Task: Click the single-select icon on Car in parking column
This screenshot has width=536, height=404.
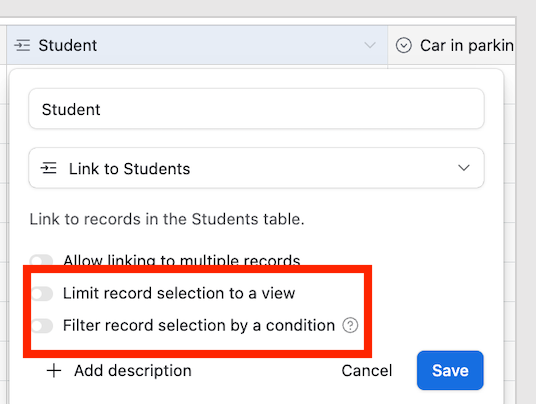Action: [404, 45]
